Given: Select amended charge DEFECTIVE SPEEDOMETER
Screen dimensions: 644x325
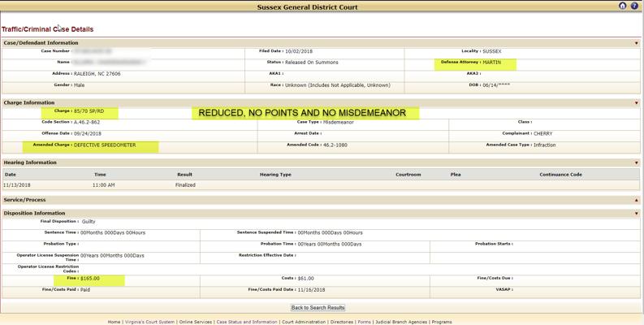Looking at the screenshot, I should pyautogui.click(x=105, y=145).
